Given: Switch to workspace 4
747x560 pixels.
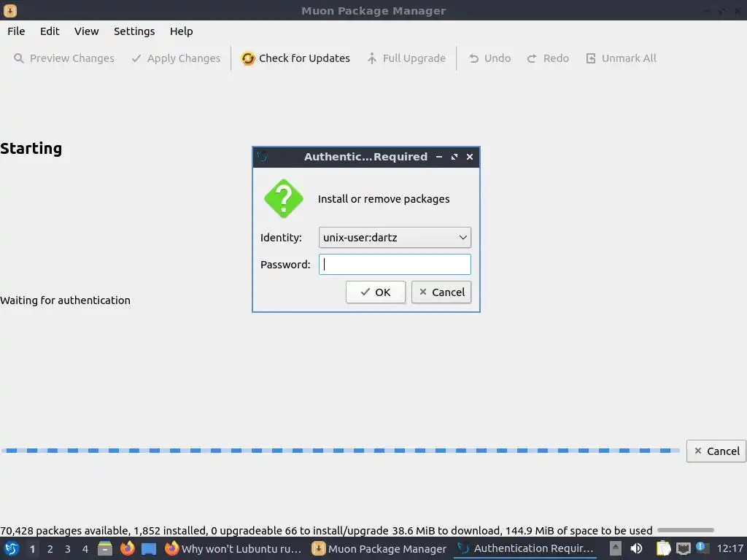Looking at the screenshot, I should click(x=85, y=549).
